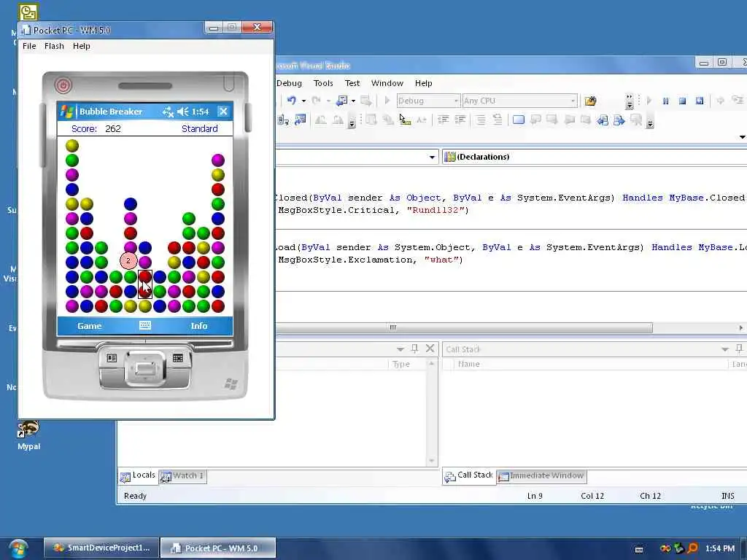Expand the text editor toolbar overflow arrow
747x560 pixels.
[x=650, y=122]
